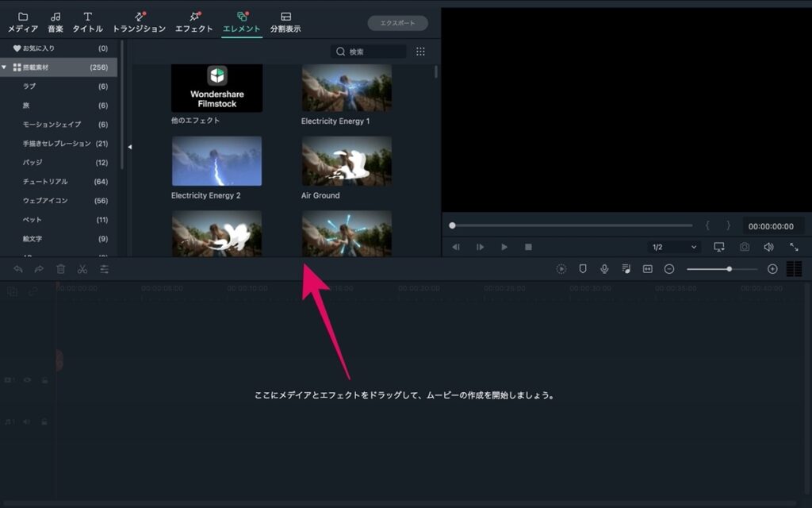This screenshot has width=812, height=508.
Task: Step back one frame in preview
Action: click(456, 248)
